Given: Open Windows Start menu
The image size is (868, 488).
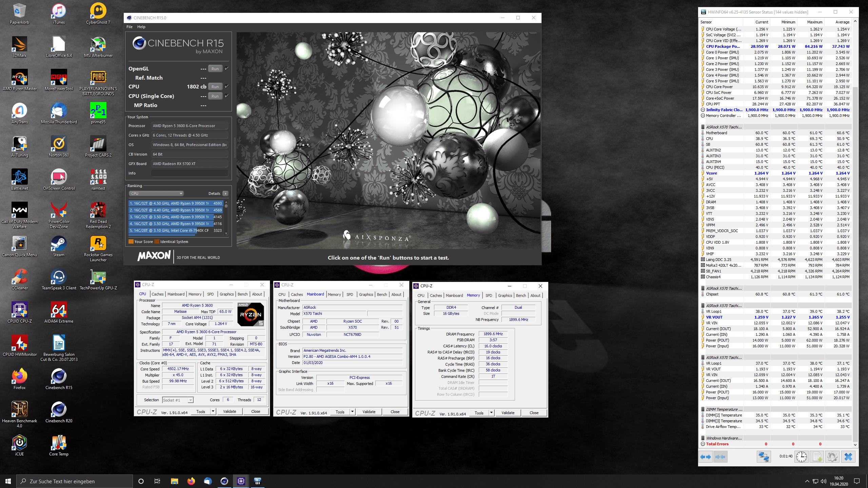Looking at the screenshot, I should click(x=8, y=481).
